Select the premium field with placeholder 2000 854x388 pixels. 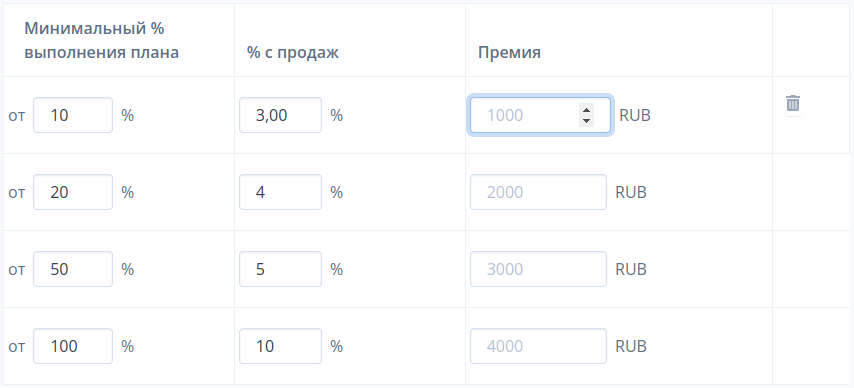point(538,192)
